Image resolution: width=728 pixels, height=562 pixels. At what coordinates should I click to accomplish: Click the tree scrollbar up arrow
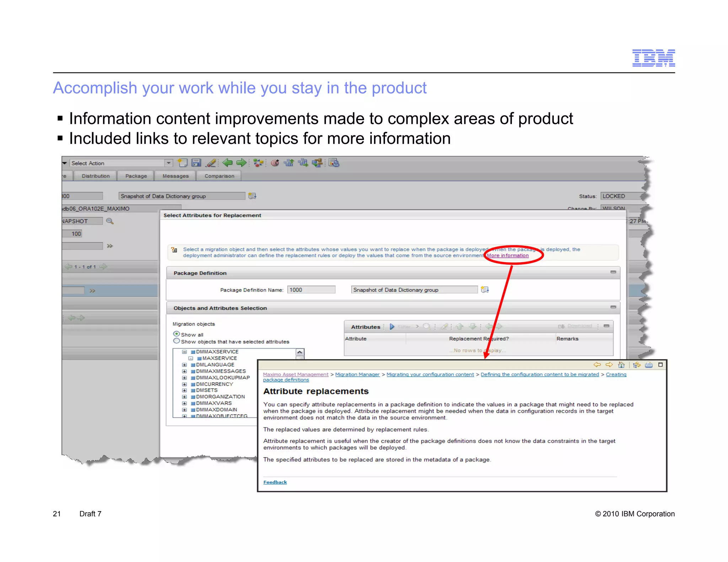click(x=300, y=352)
